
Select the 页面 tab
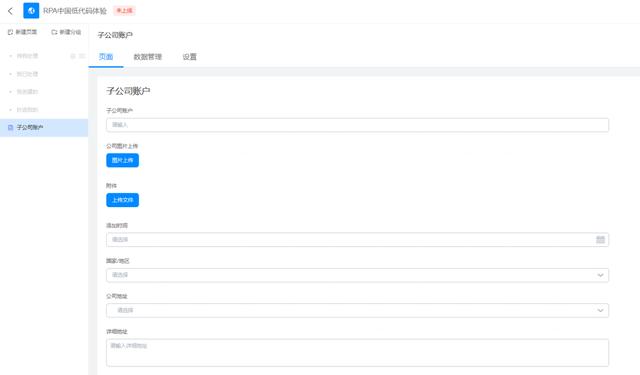pos(106,57)
